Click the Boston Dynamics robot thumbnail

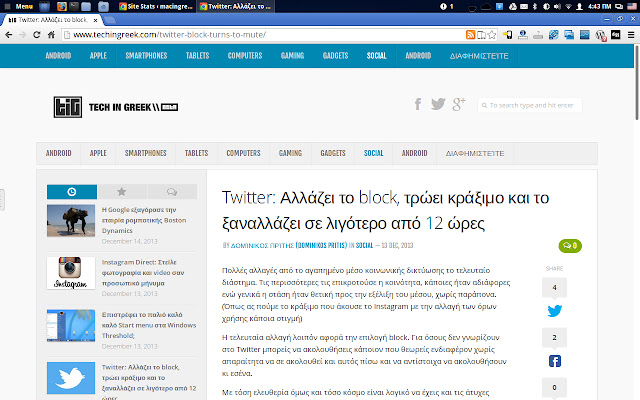click(71, 221)
